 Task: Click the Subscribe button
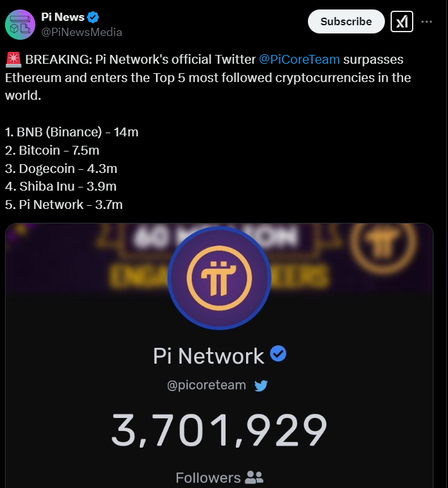[x=346, y=21]
